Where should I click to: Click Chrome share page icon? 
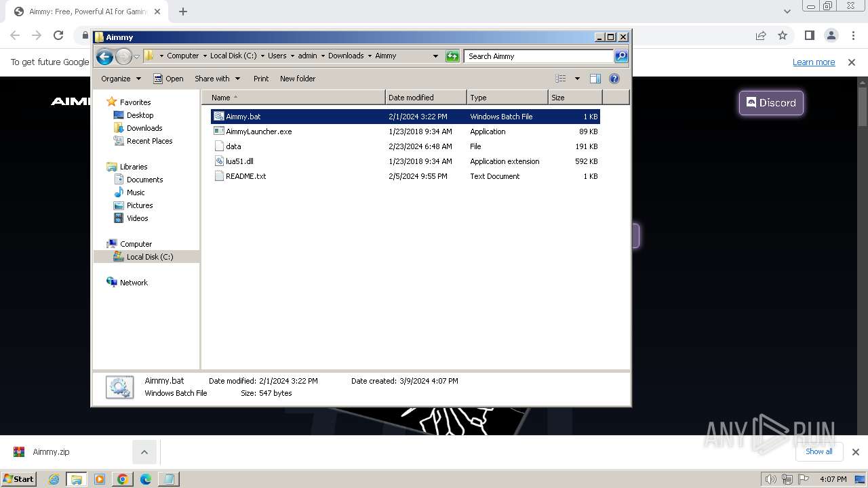[761, 35]
